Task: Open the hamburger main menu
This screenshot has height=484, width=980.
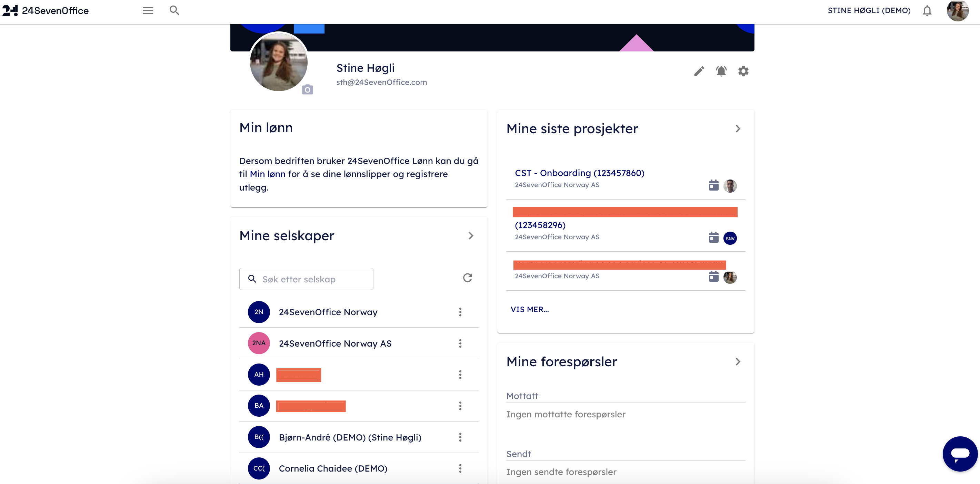Action: click(148, 11)
